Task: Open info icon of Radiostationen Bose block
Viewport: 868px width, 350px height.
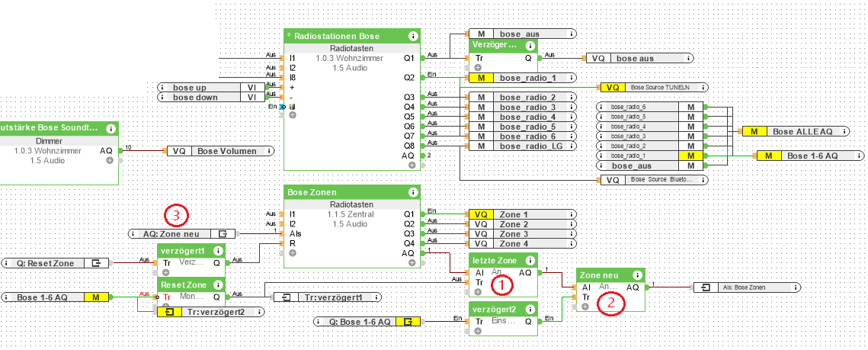Action: coord(412,36)
